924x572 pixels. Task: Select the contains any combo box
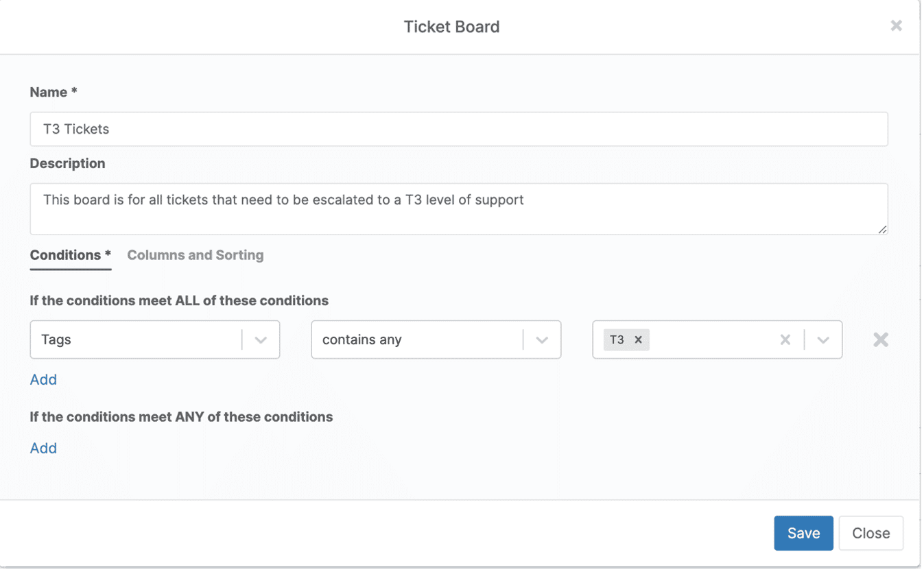tap(412, 339)
